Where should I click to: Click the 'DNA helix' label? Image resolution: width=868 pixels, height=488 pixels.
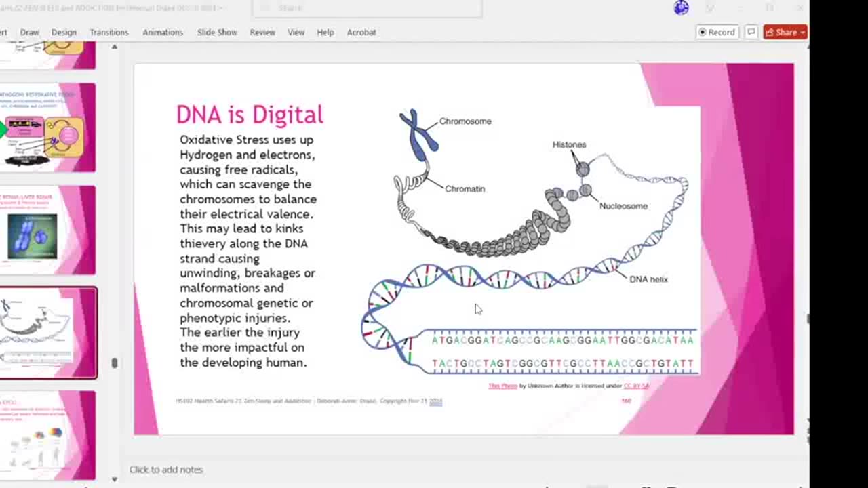point(648,279)
